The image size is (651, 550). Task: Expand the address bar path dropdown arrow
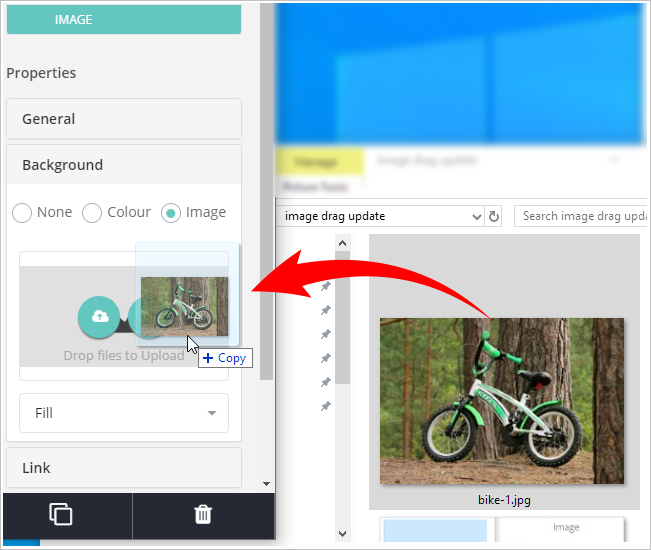point(476,216)
